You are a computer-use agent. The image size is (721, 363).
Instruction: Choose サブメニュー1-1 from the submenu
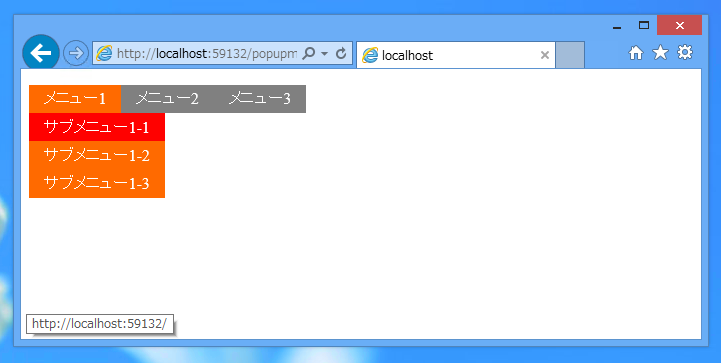[97, 127]
